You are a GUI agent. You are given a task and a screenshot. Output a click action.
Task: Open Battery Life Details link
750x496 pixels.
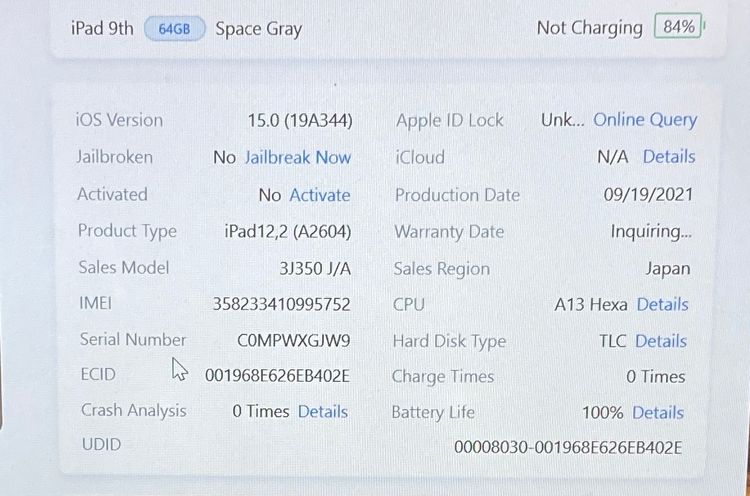coord(658,413)
